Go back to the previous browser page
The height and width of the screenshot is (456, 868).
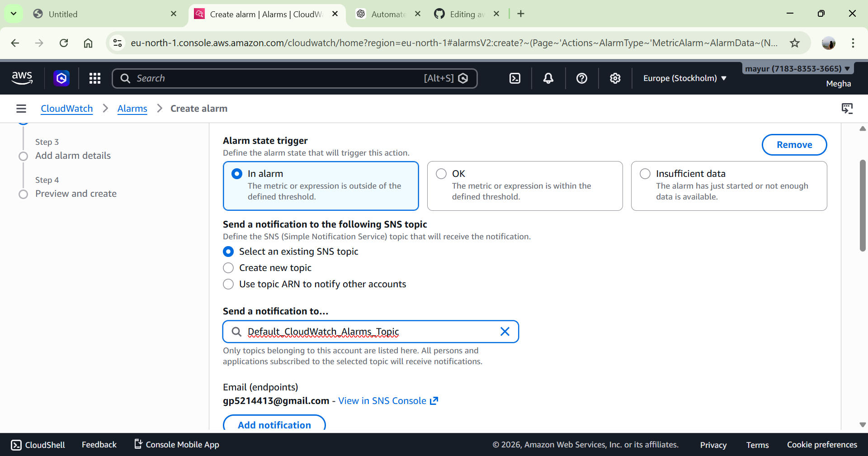pos(15,43)
